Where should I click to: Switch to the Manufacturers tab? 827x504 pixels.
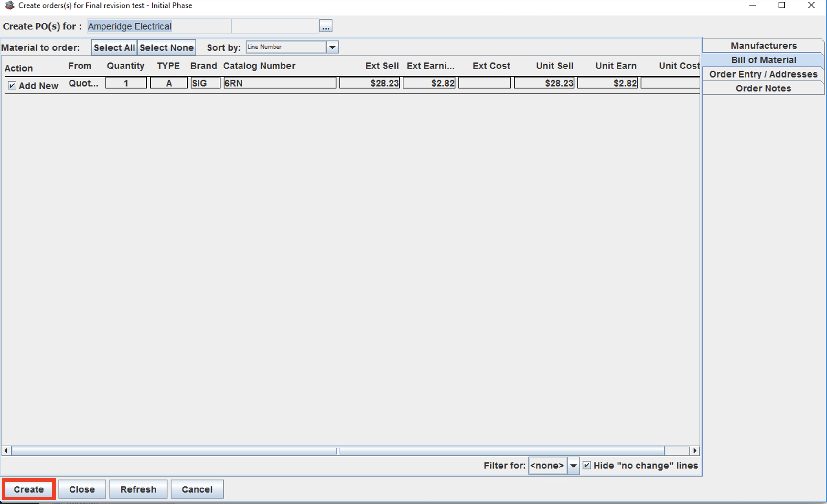click(x=763, y=46)
